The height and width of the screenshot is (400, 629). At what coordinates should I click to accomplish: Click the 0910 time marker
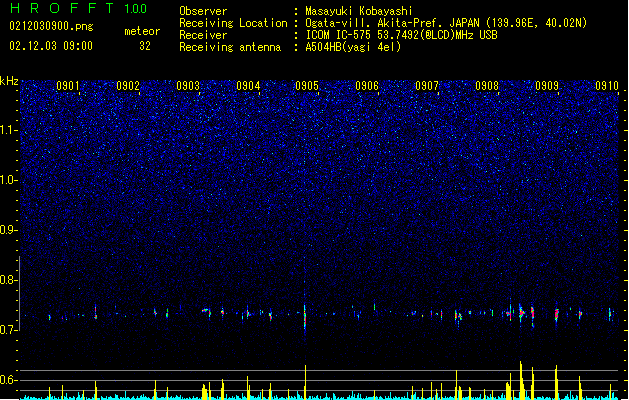click(x=607, y=85)
